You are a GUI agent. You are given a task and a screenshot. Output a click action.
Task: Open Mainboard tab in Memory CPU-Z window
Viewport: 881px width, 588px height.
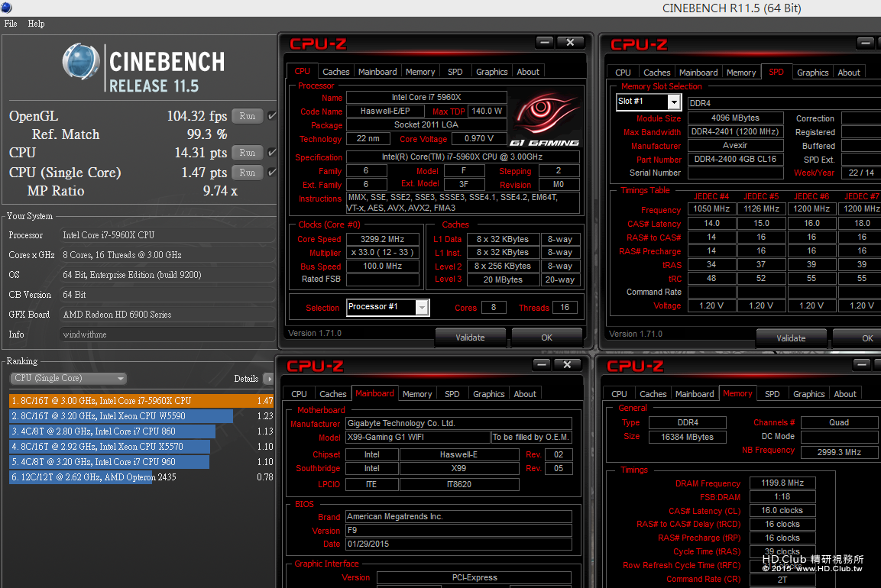coord(695,394)
